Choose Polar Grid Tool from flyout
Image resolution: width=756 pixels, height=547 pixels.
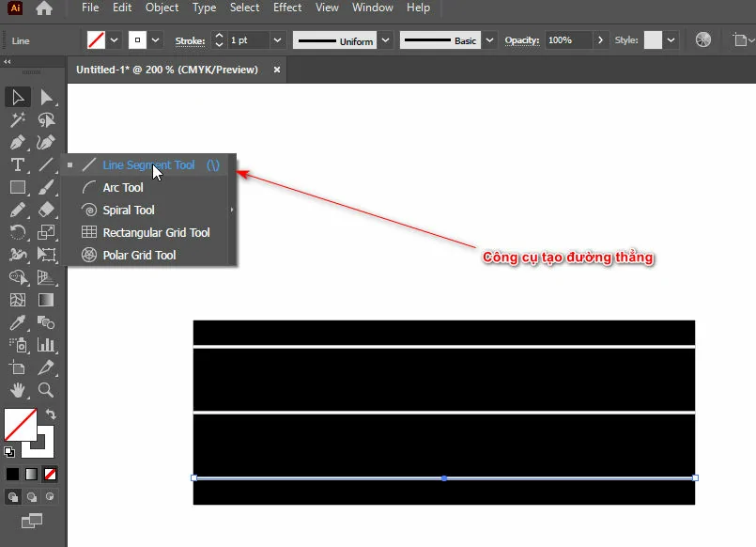(x=139, y=256)
